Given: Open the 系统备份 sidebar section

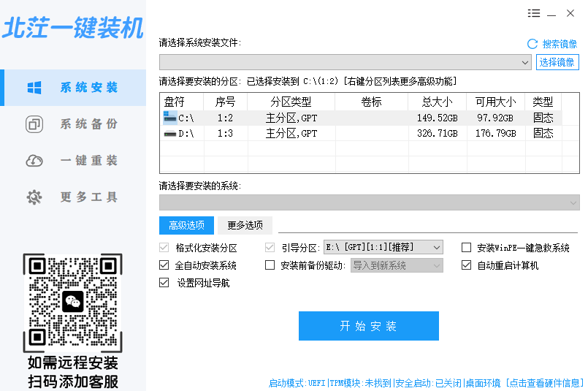Looking at the screenshot, I should [x=73, y=124].
